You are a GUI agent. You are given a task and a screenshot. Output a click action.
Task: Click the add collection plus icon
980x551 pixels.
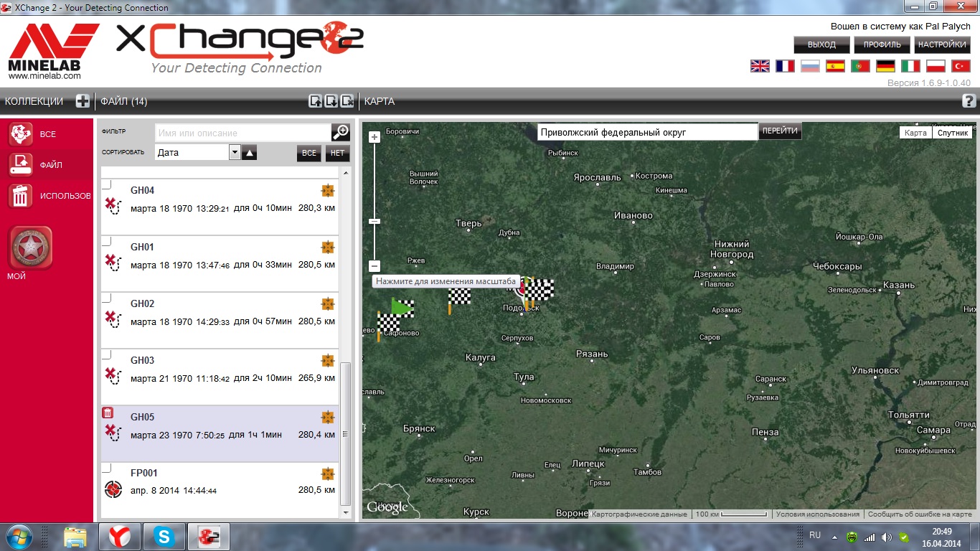point(83,101)
